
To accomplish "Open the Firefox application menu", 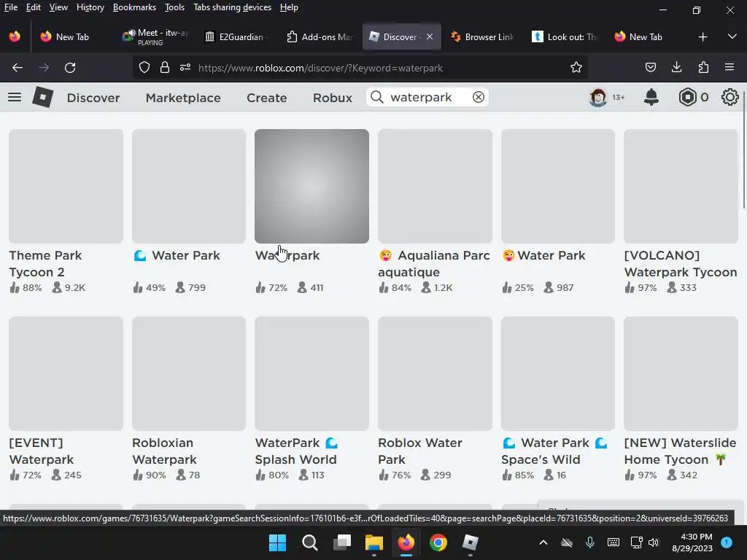I will (x=729, y=68).
